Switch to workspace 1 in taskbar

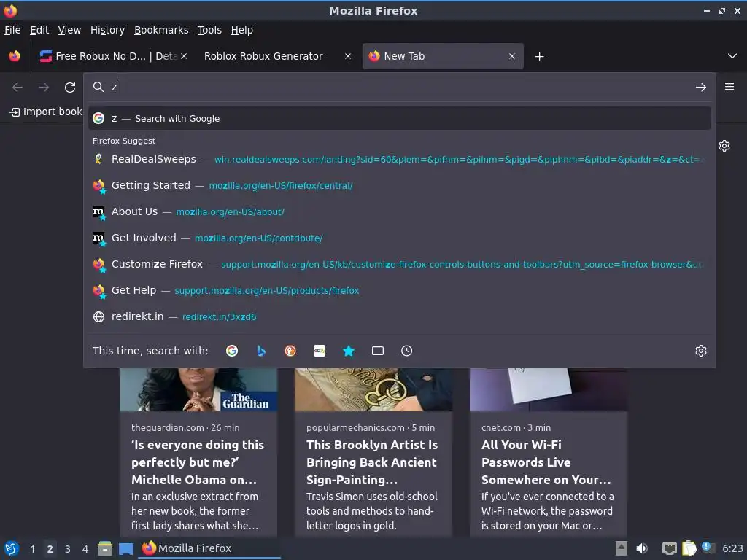tap(32, 549)
